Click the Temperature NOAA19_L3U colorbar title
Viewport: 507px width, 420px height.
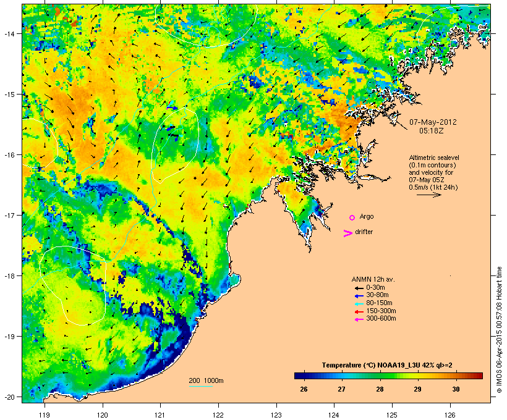click(387, 365)
